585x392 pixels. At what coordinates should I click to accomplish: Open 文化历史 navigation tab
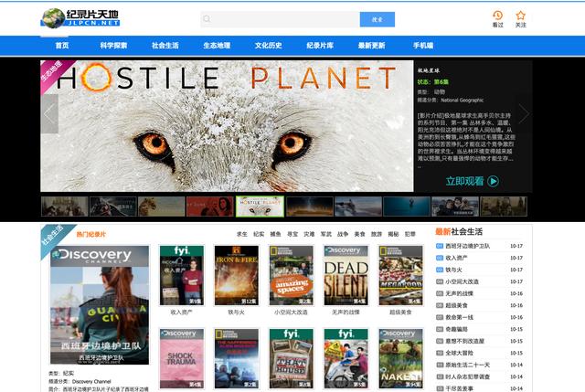tap(268, 46)
